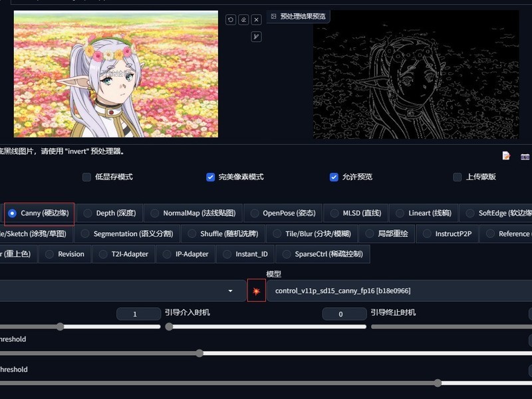Enable the 上传蒙版 checkbox
This screenshot has width=532, height=399.
pyautogui.click(x=458, y=177)
